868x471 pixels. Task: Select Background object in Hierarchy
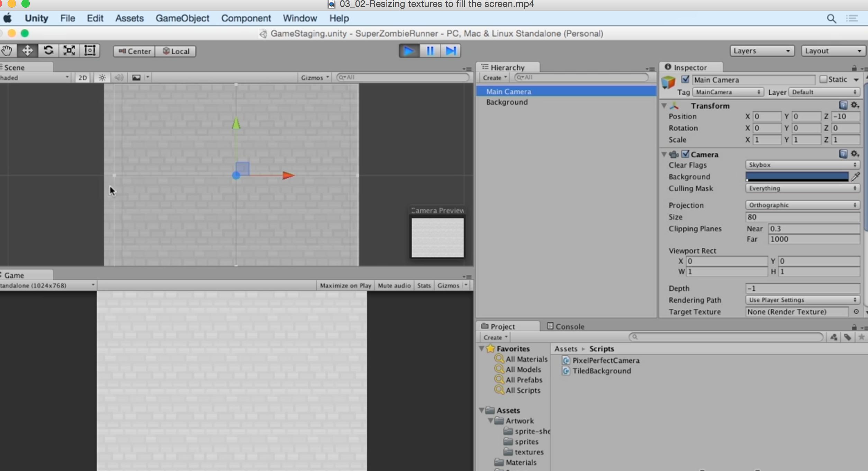[507, 102]
